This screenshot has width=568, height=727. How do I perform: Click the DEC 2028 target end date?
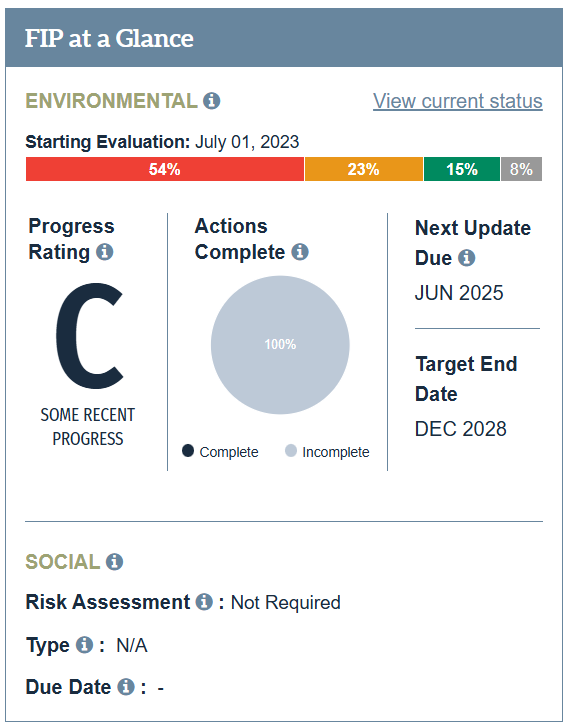[460, 429]
